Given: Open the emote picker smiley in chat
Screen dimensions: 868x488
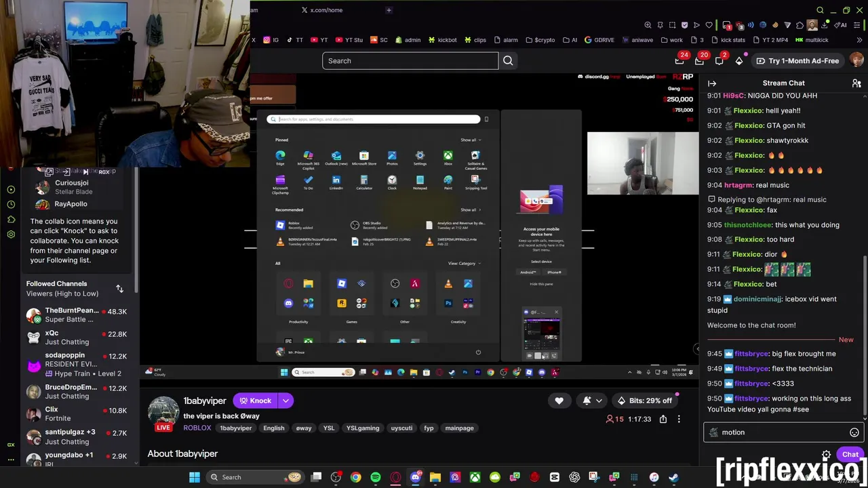Looking at the screenshot, I should (854, 432).
